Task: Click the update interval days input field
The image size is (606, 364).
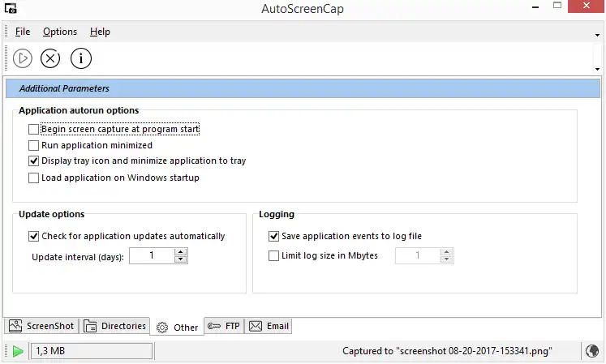Action: (x=151, y=256)
